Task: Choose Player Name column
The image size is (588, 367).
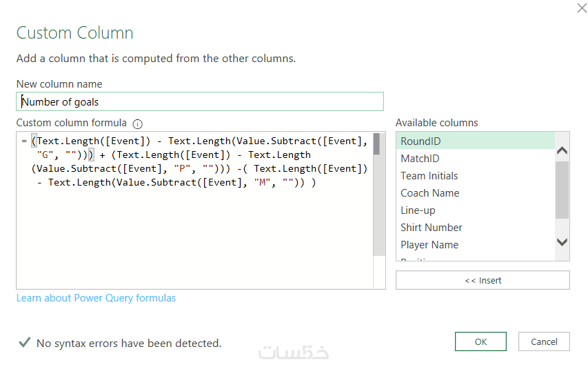Action: pyautogui.click(x=429, y=245)
